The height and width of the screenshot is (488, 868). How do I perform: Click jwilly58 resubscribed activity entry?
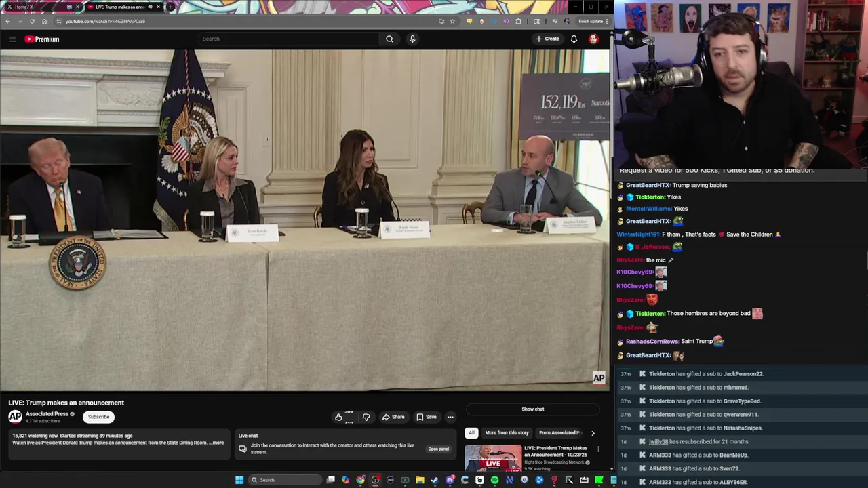(x=698, y=441)
